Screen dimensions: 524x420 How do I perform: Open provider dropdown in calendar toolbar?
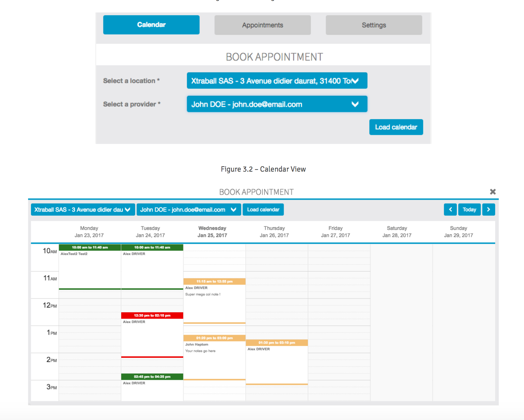click(x=188, y=210)
